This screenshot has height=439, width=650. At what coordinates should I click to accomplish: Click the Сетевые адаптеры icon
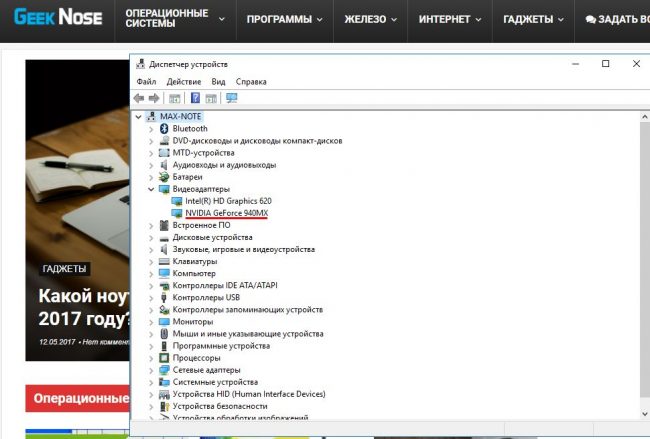pos(164,370)
